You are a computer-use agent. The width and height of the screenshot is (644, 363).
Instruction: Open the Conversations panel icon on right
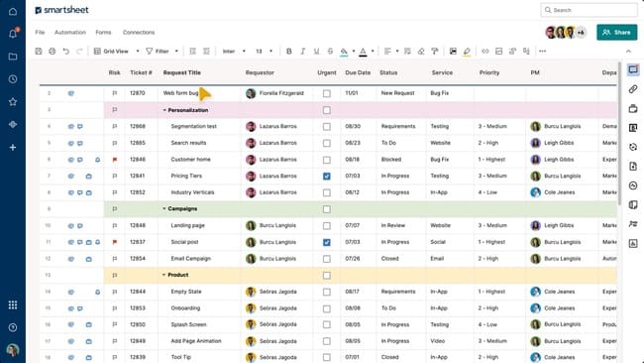pyautogui.click(x=633, y=69)
